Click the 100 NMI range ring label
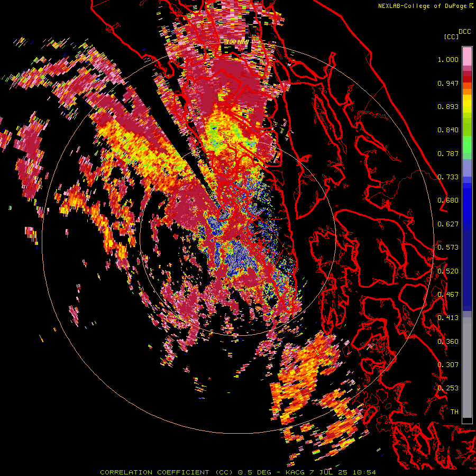 pyautogui.click(x=239, y=42)
